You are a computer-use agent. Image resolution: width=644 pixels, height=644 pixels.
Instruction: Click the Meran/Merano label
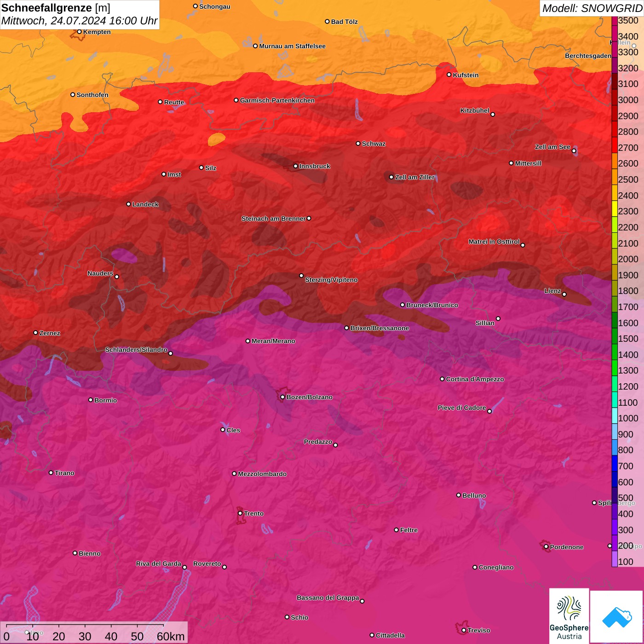[x=273, y=341]
